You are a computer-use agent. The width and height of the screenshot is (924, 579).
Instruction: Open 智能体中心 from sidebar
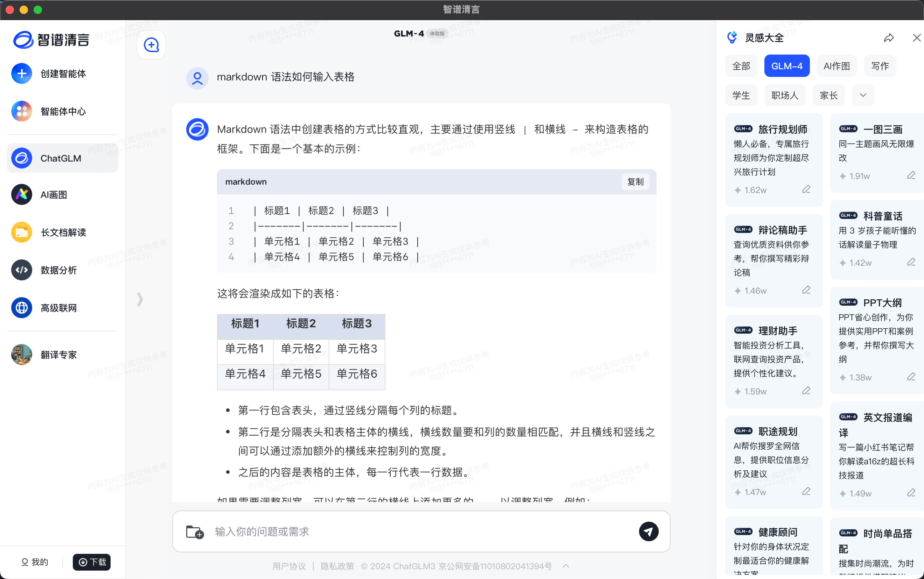pos(62,111)
